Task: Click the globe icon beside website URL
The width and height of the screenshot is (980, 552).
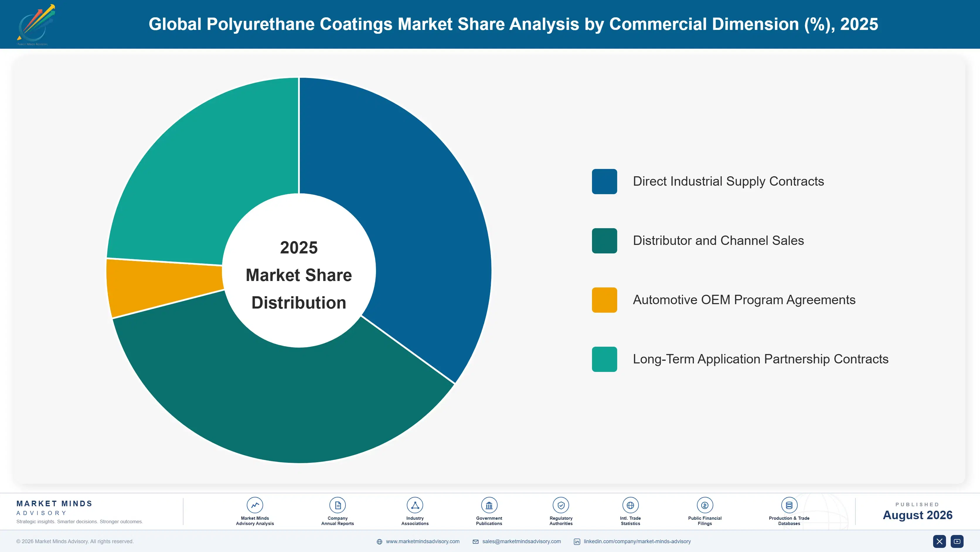Action: [379, 542]
